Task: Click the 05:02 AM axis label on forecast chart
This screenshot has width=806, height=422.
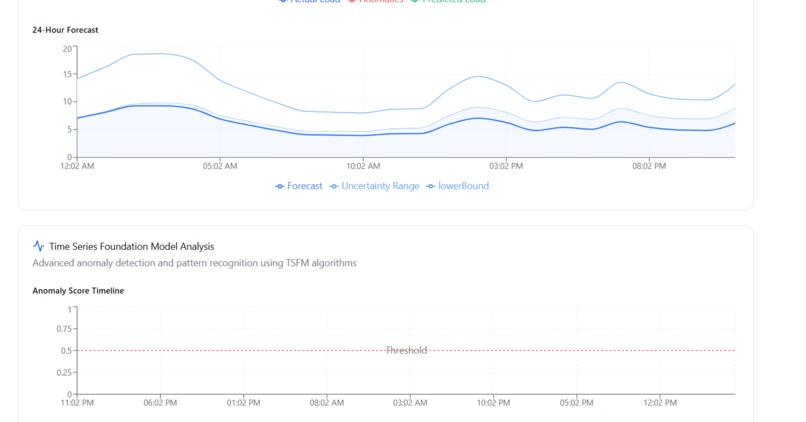Action: 220,167
